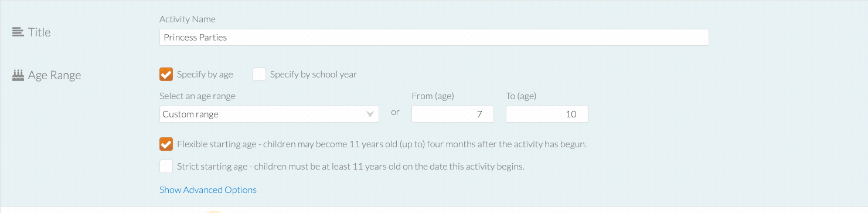Click the Specify by age label text
Image resolution: width=868 pixels, height=213 pixels.
click(x=205, y=75)
